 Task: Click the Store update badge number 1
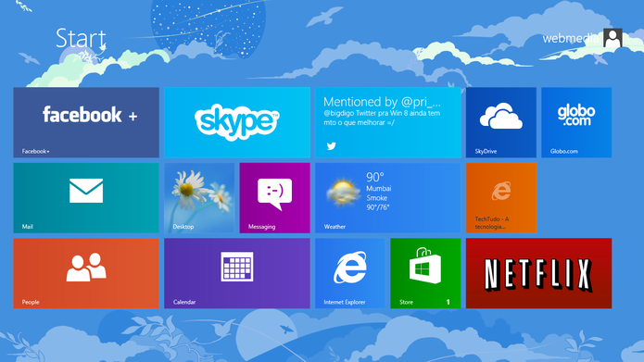click(x=448, y=302)
